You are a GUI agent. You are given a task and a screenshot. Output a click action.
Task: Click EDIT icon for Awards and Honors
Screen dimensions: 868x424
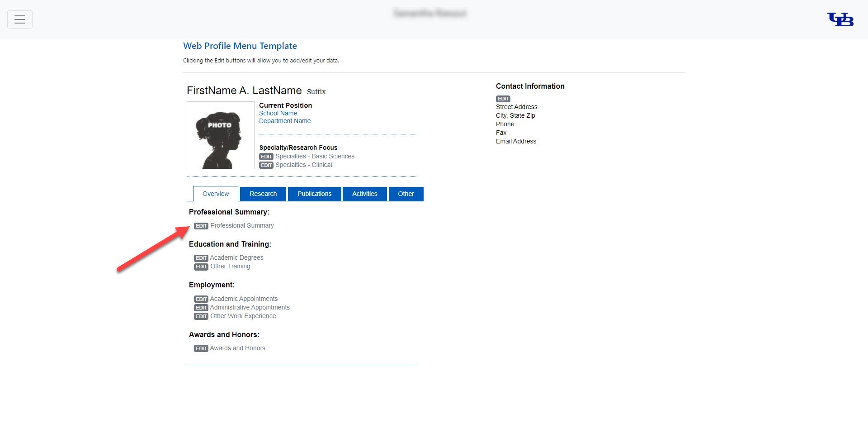click(x=201, y=348)
